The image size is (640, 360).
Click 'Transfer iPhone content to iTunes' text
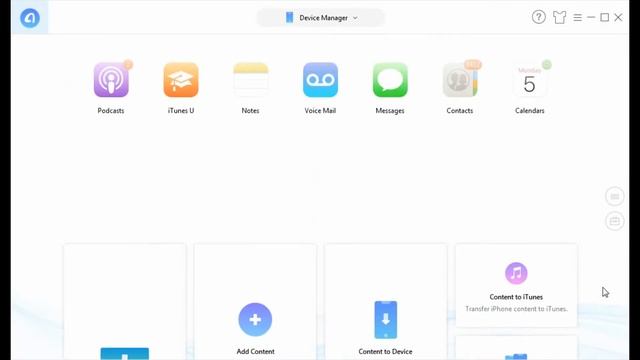pyautogui.click(x=516, y=309)
